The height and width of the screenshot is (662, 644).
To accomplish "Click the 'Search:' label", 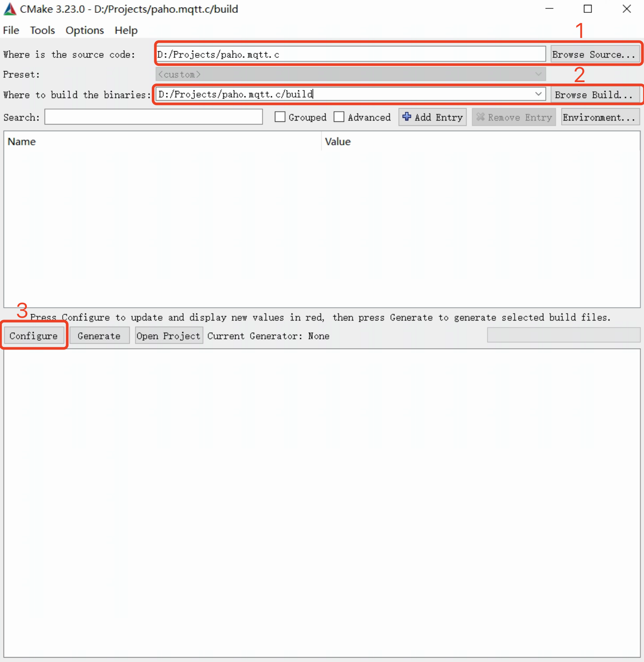I will pyautogui.click(x=21, y=117).
